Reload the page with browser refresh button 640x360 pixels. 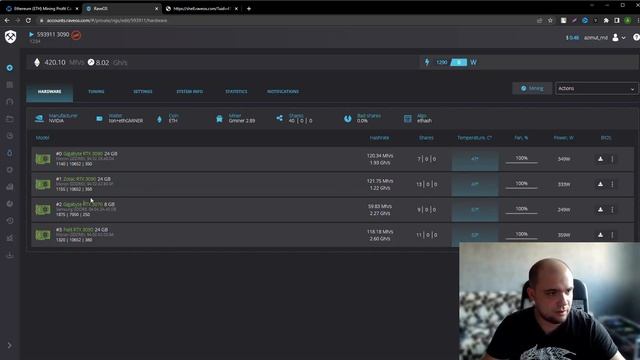[28, 20]
